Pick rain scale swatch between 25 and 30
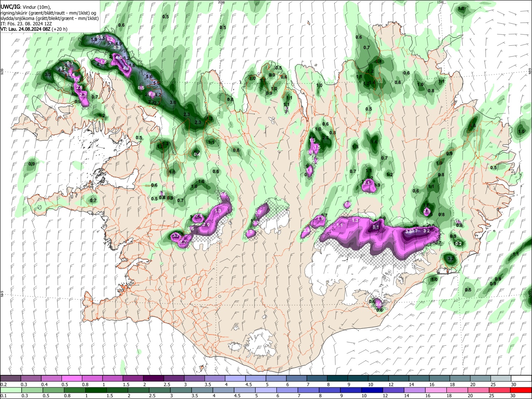This screenshot has height=399, width=532. click(500, 390)
